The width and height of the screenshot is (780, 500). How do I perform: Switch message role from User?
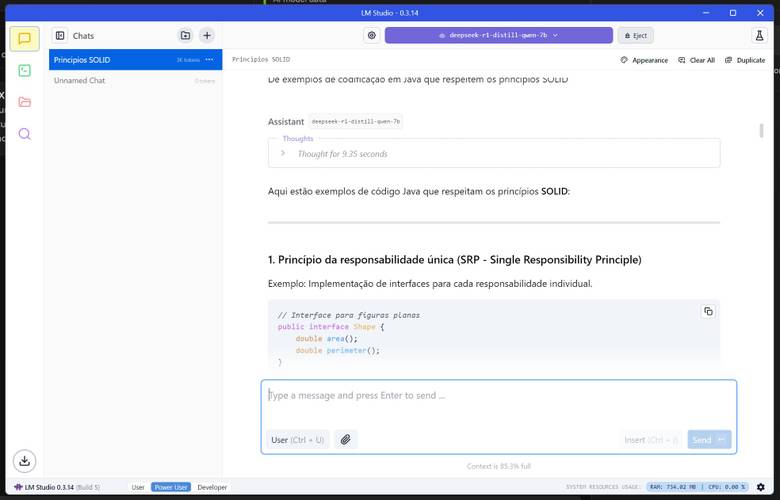pos(297,440)
